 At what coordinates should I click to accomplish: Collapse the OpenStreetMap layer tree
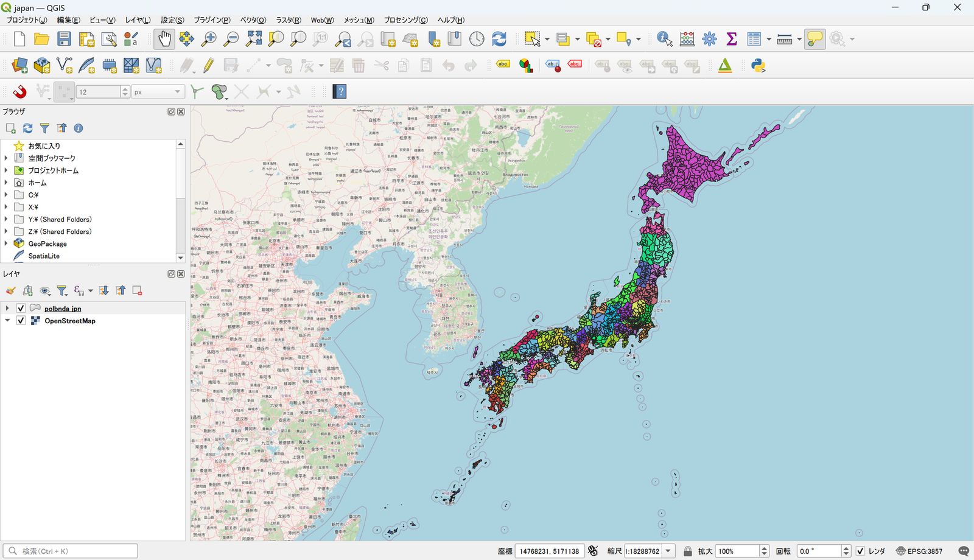pyautogui.click(x=7, y=320)
